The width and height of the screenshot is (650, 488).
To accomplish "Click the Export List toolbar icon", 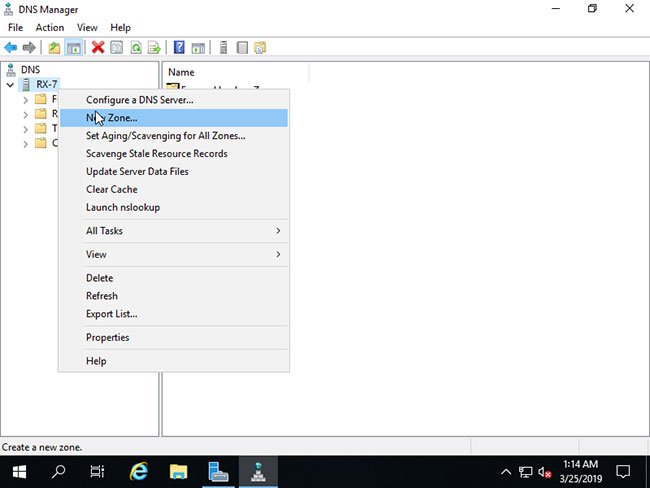I will click(x=154, y=48).
